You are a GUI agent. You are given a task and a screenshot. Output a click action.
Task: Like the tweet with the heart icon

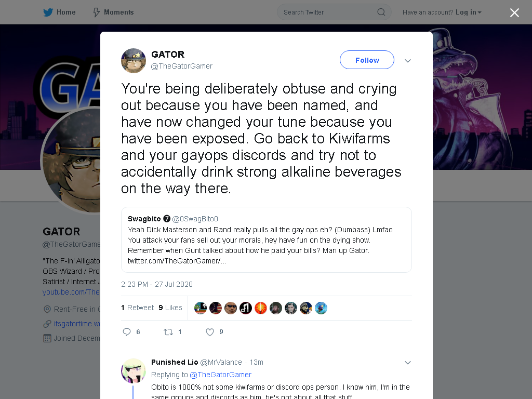pyautogui.click(x=210, y=332)
